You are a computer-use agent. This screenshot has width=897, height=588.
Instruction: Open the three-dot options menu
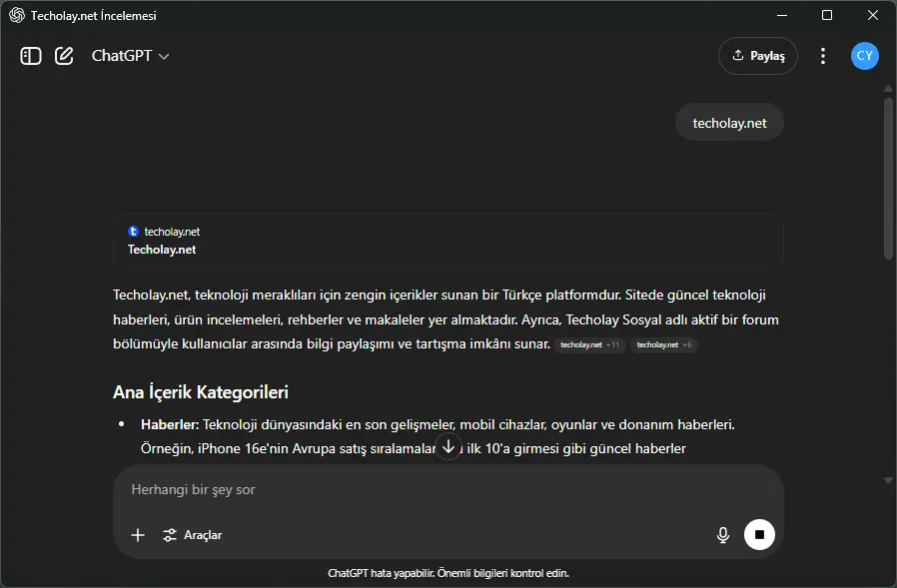click(823, 56)
